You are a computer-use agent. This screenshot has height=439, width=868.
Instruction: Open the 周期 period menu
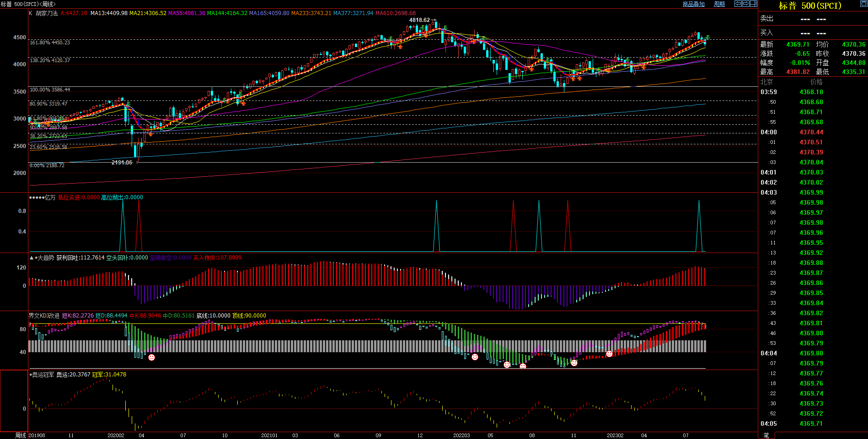(719, 4)
